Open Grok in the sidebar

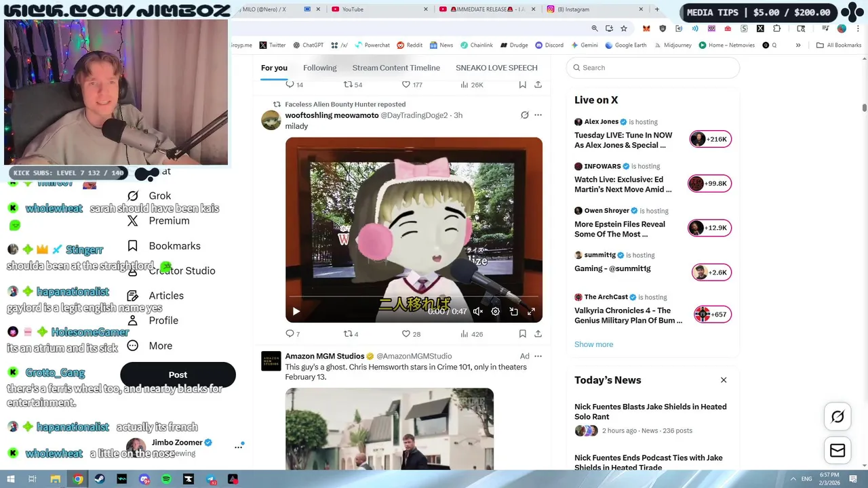pyautogui.click(x=150, y=196)
